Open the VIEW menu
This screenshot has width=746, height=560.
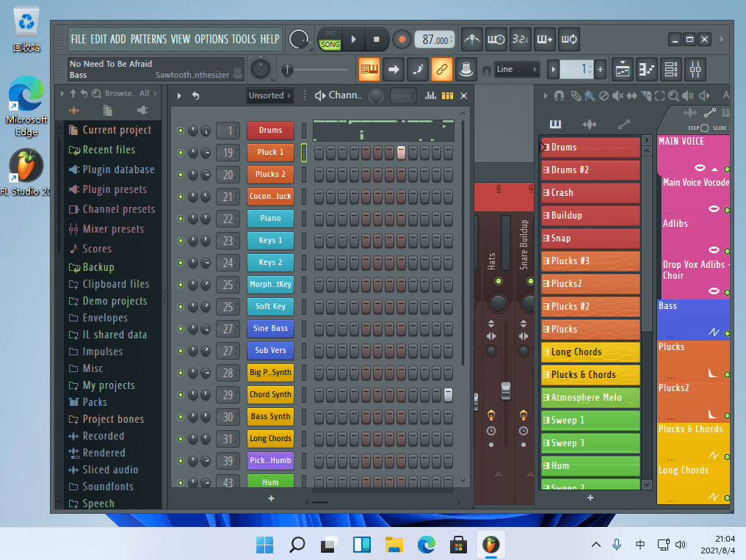(x=181, y=40)
